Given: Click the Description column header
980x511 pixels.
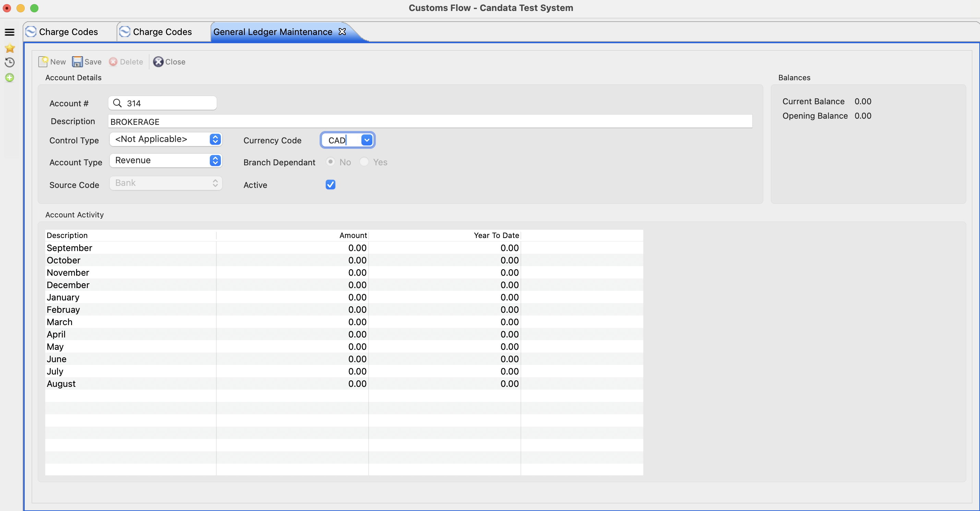Looking at the screenshot, I should 131,235.
